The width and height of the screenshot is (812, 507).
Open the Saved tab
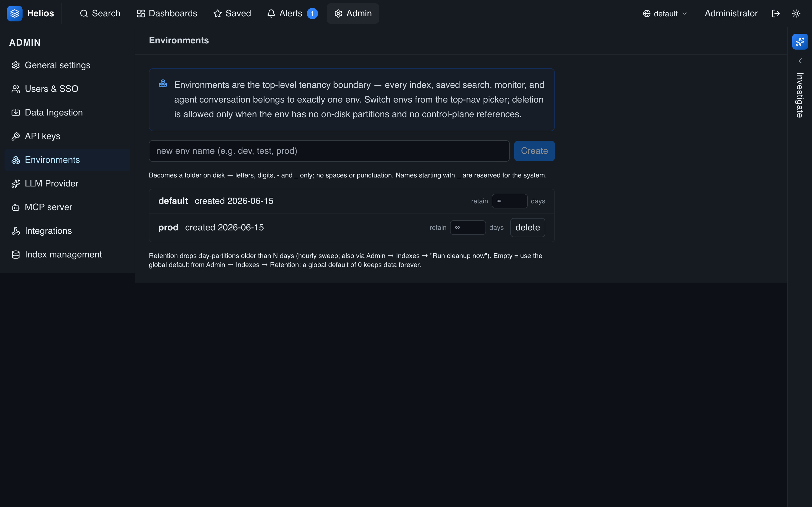pyautogui.click(x=232, y=14)
